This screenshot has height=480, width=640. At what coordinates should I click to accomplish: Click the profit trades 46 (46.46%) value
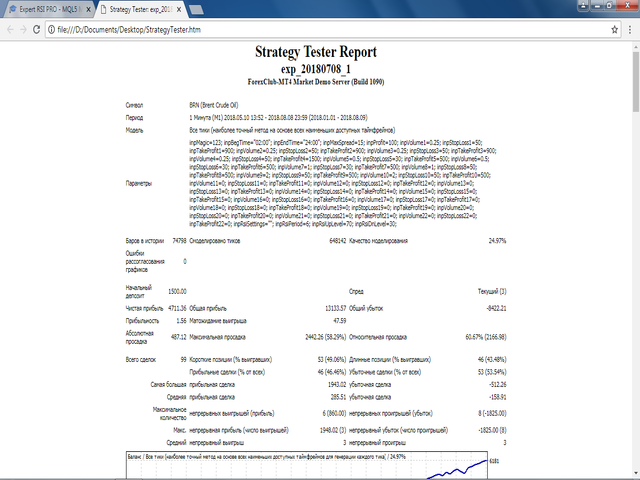[x=332, y=372]
